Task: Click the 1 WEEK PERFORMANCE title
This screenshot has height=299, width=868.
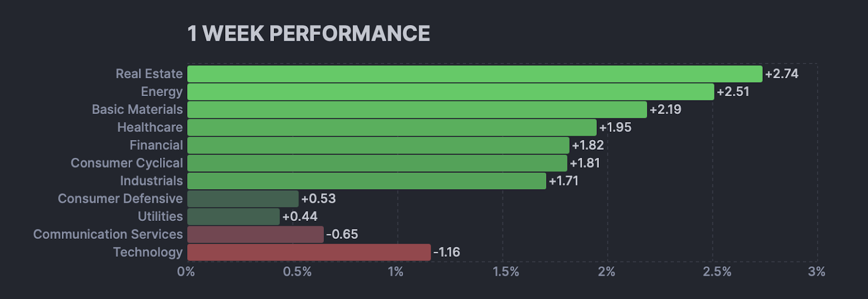Action: [x=309, y=34]
